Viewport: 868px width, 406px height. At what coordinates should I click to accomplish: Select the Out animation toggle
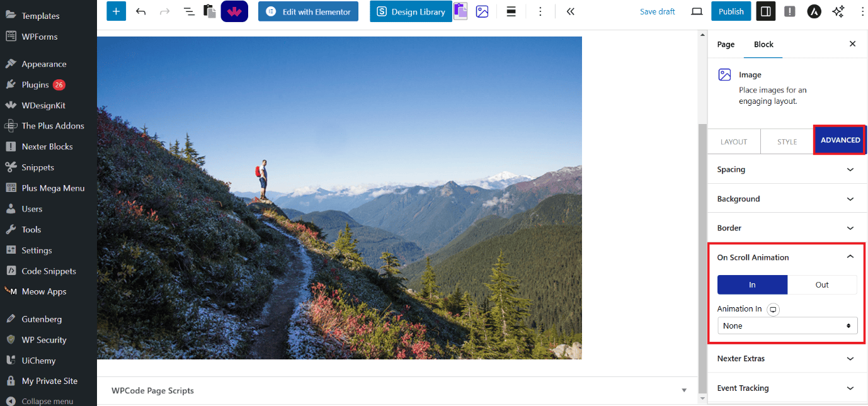click(x=822, y=285)
